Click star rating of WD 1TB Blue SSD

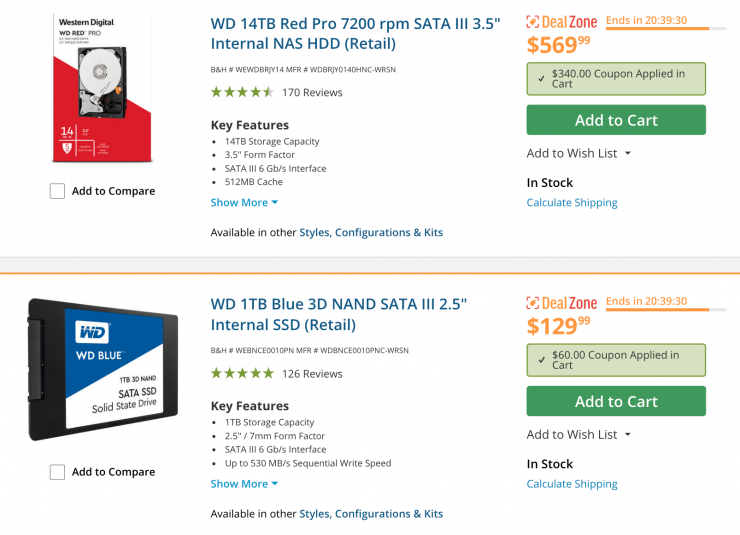[x=242, y=373]
